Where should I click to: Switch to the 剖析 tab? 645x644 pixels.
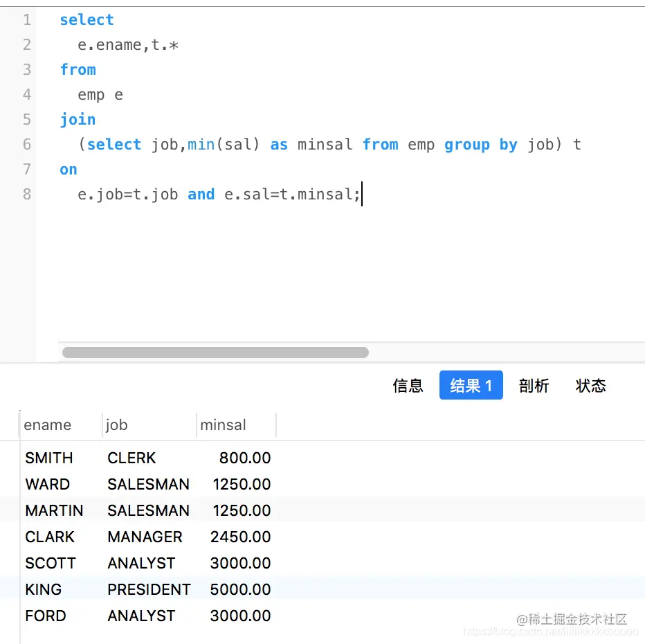coord(534,386)
